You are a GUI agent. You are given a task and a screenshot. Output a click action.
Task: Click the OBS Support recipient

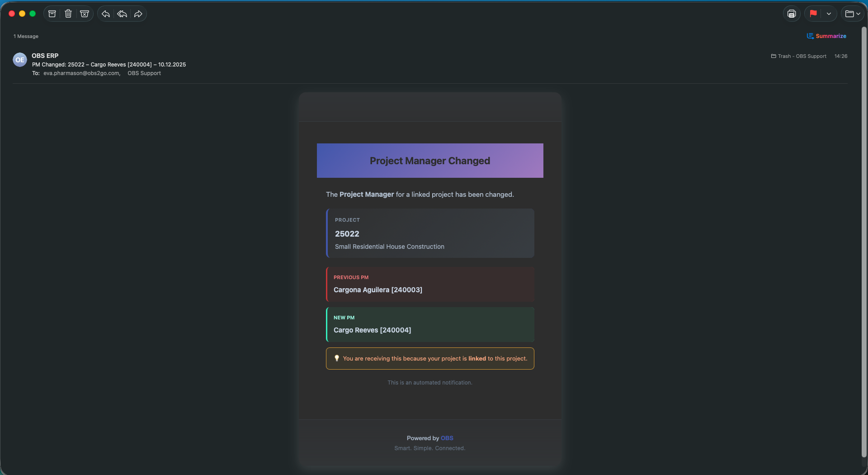144,73
